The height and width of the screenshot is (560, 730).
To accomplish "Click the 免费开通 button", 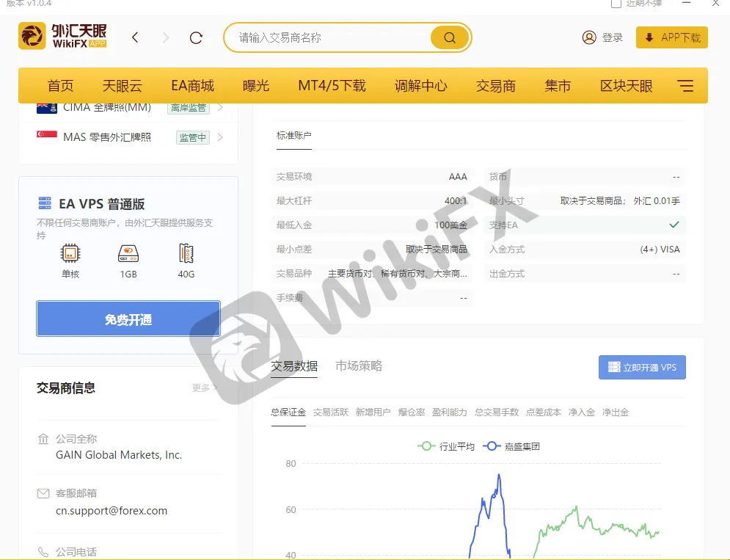I will pyautogui.click(x=128, y=319).
